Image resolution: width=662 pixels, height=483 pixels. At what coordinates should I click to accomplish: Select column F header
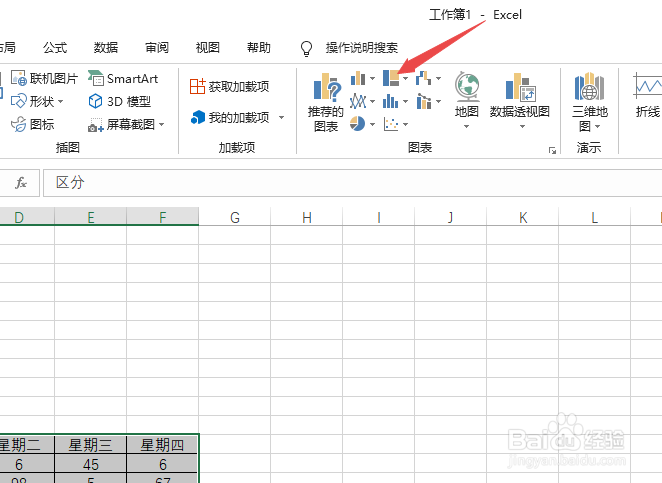(163, 217)
